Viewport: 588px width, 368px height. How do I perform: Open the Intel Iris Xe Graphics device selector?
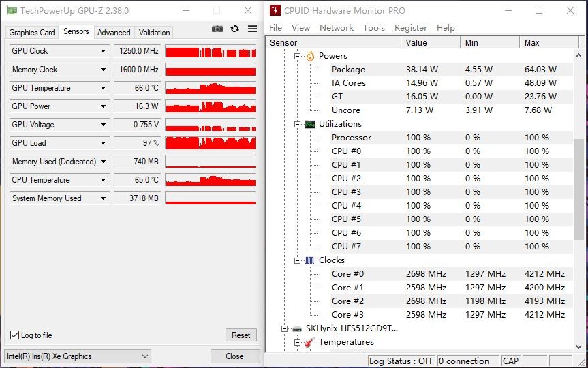tap(78, 356)
